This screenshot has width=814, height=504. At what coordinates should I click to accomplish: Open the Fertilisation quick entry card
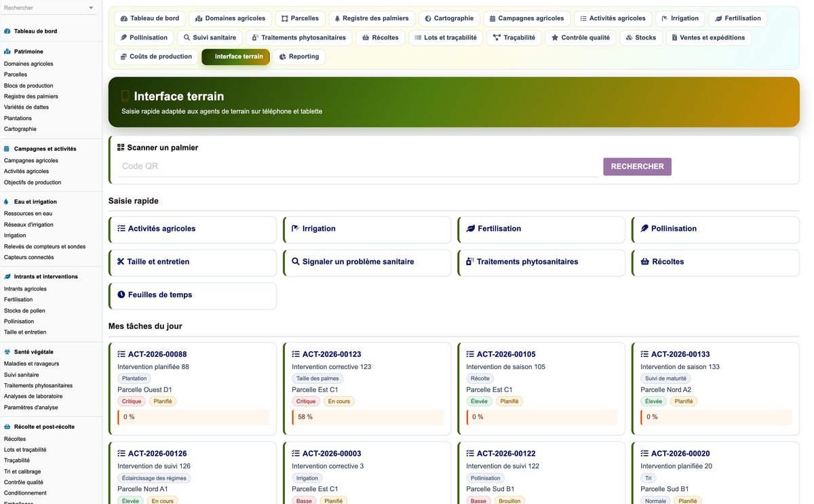click(x=541, y=229)
